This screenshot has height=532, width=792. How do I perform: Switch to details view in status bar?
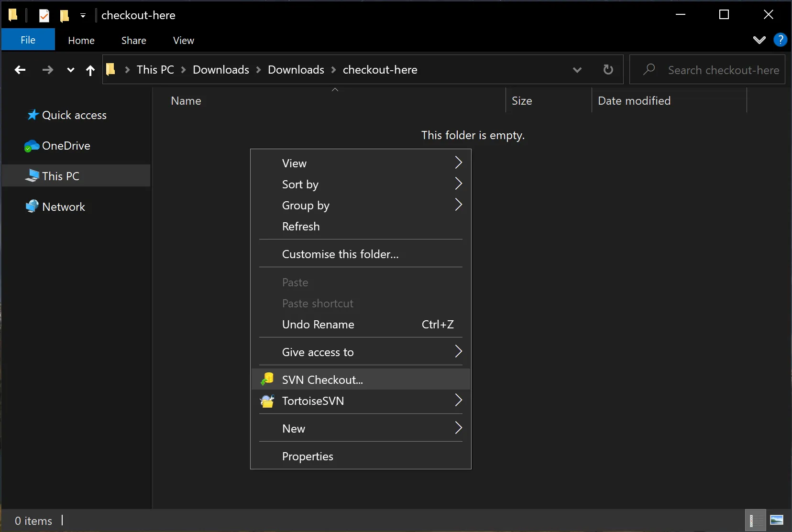755,520
